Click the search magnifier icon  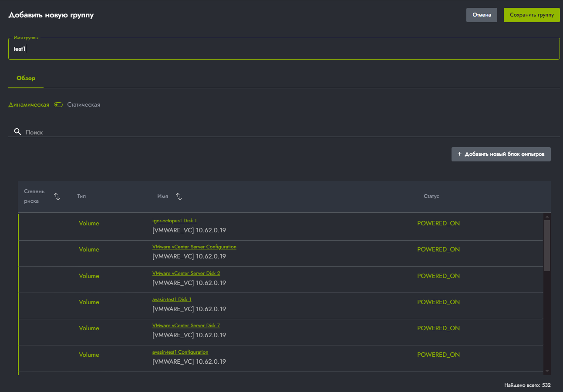[17, 131]
